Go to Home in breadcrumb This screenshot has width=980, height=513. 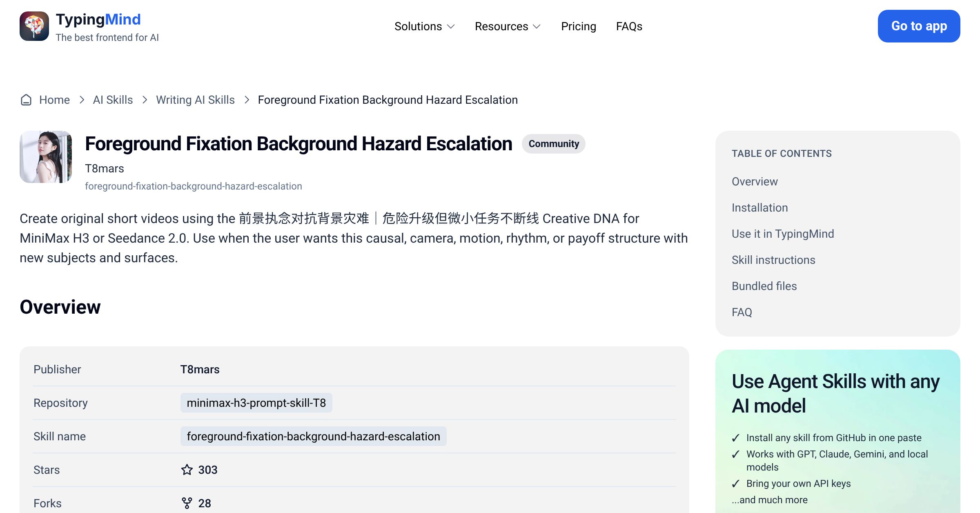point(54,100)
